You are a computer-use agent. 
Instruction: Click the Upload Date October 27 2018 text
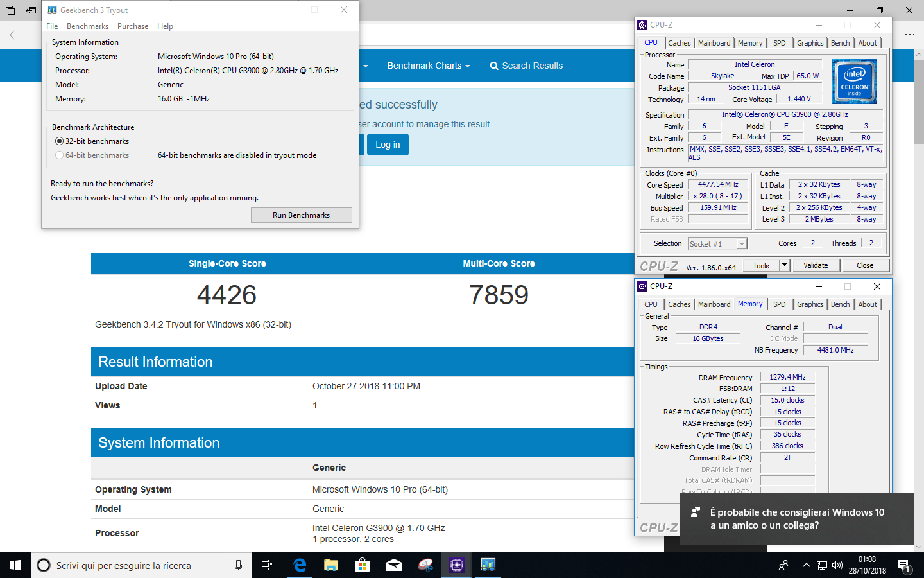click(x=366, y=386)
